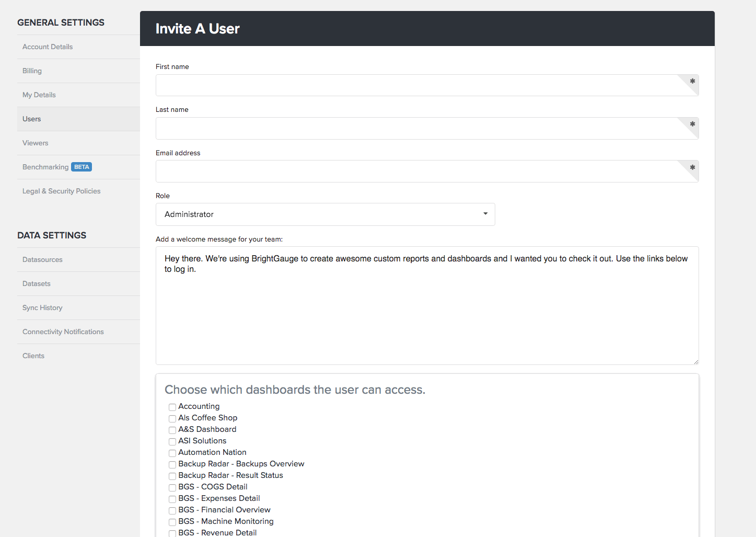Enable BGS - Machine Monitoring dashboard

172,522
